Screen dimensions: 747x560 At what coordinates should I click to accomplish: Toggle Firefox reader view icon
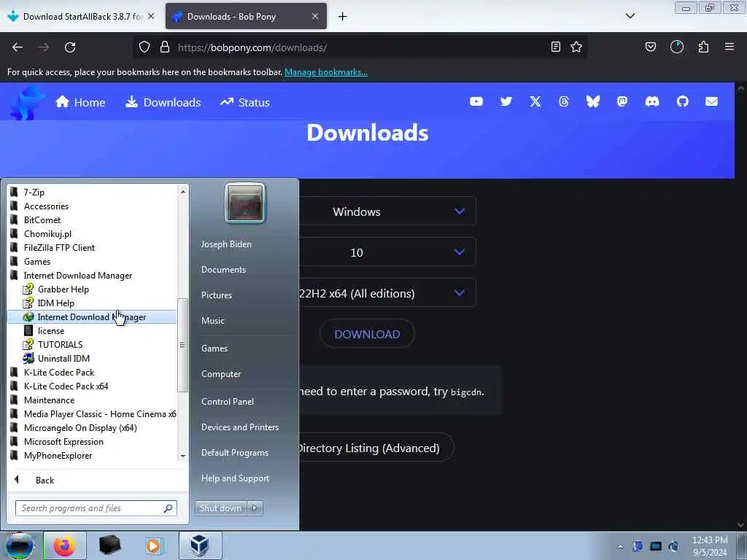(x=555, y=47)
